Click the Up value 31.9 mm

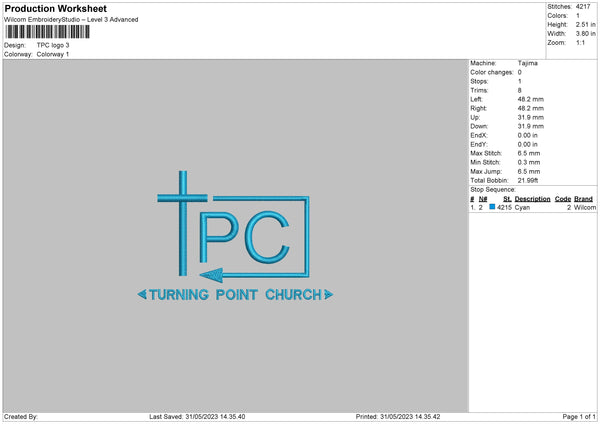click(531, 117)
